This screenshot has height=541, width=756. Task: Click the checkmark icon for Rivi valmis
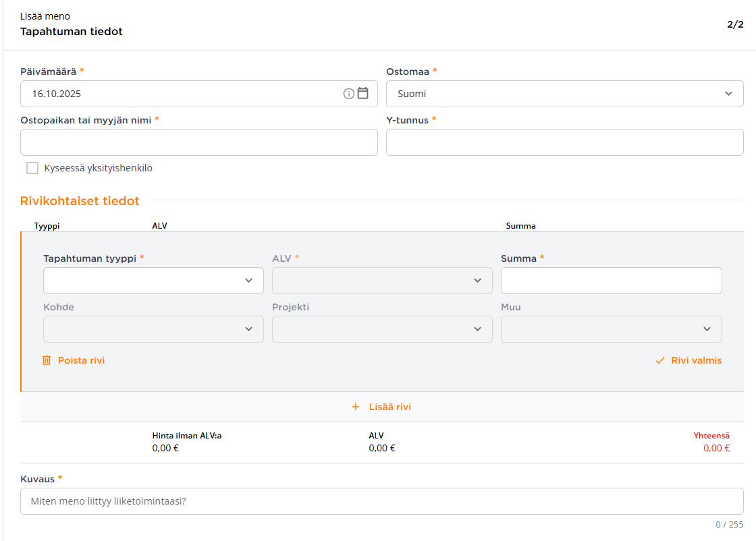click(x=660, y=360)
